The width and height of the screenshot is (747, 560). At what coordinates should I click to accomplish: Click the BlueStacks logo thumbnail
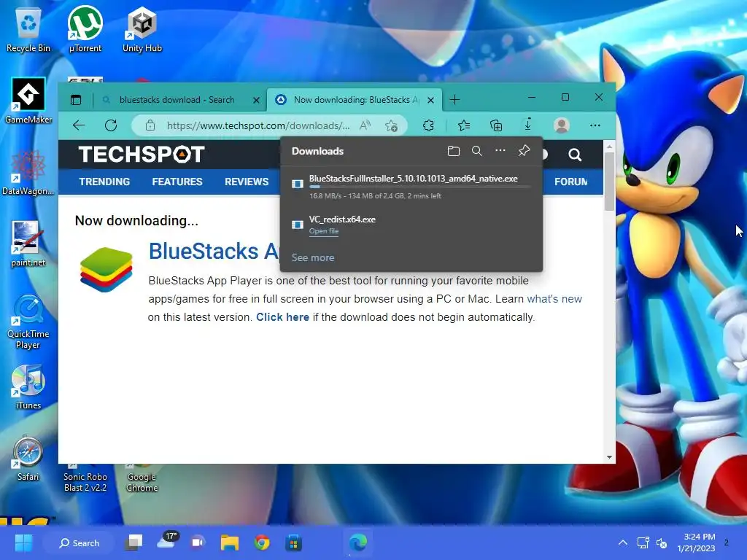(x=107, y=270)
